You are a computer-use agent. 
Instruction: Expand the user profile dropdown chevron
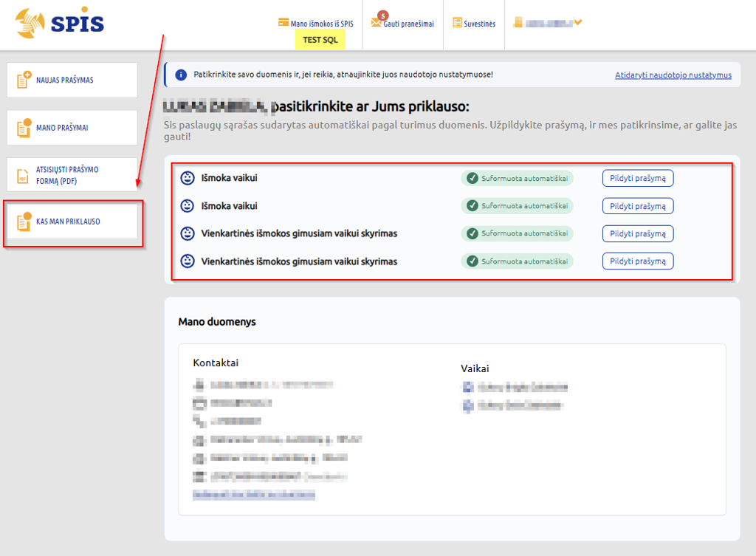578,23
